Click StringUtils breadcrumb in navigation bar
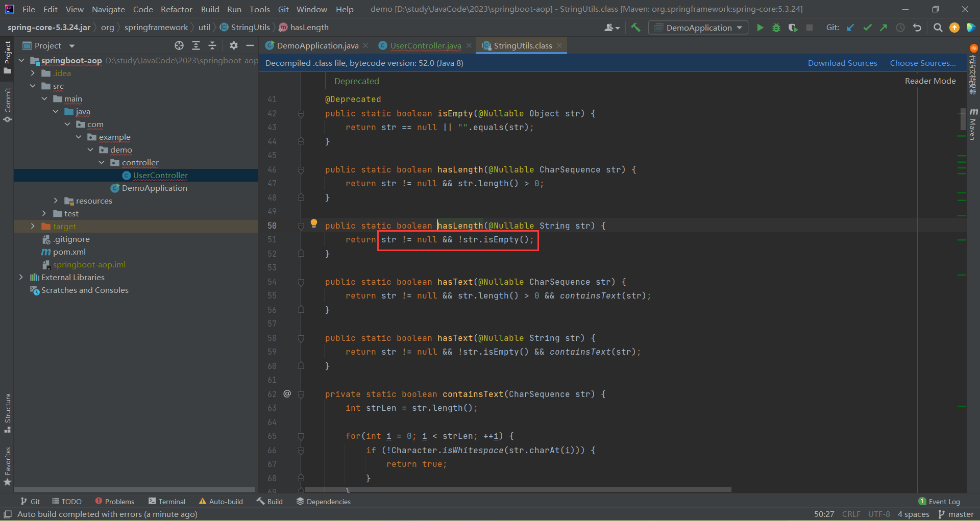 tap(245, 28)
